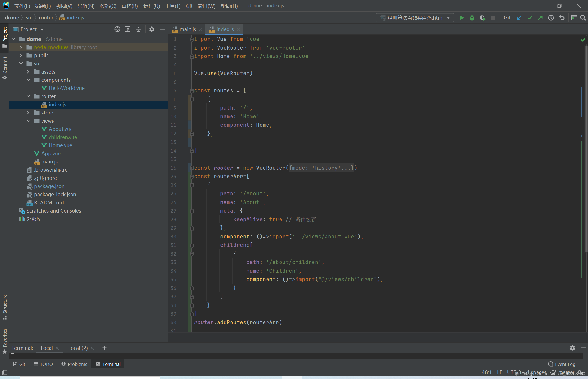Select children.vue in project tree

click(63, 137)
